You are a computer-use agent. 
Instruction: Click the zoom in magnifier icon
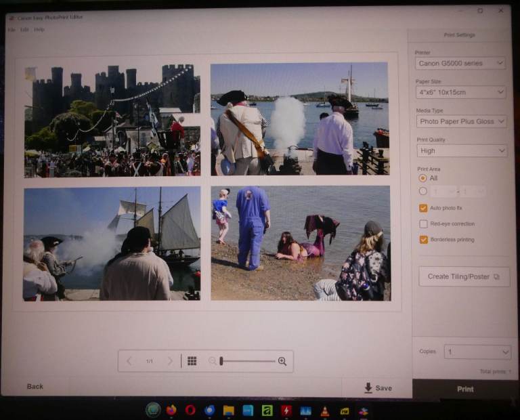pos(282,361)
